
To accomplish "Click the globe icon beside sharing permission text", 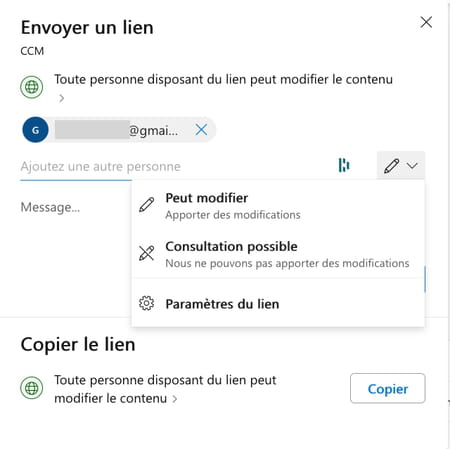I will (32, 87).
